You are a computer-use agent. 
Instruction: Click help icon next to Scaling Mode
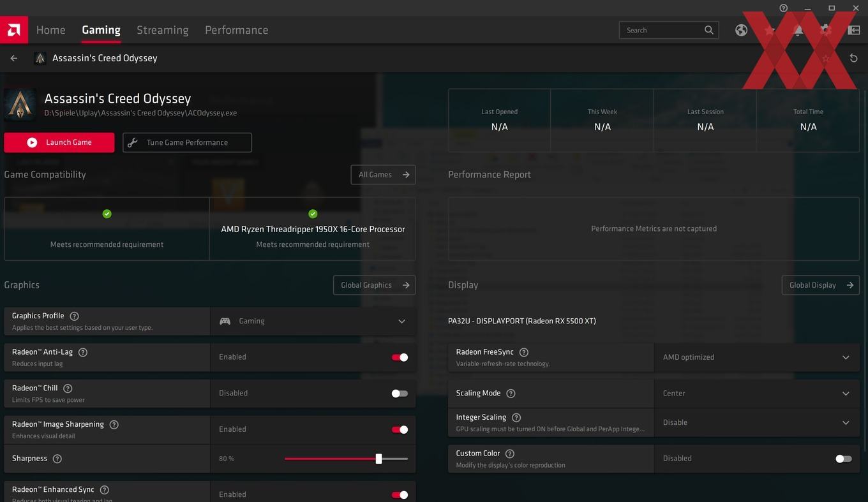pos(511,394)
